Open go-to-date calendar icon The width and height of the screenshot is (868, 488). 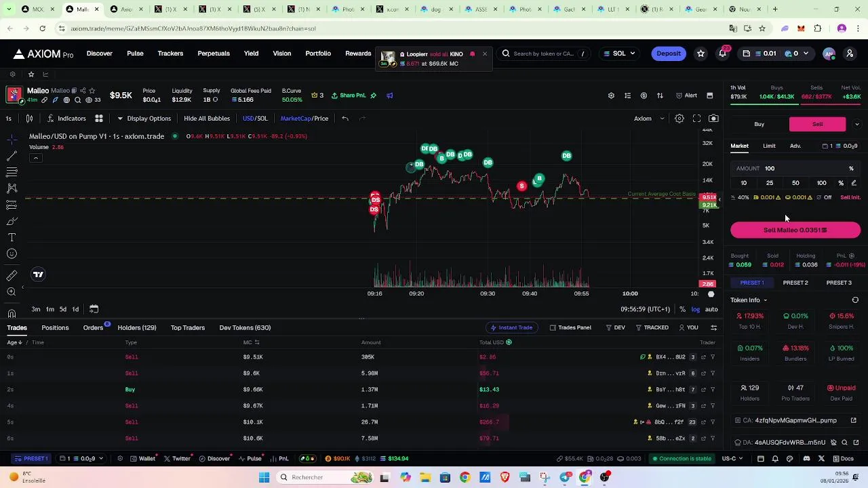click(94, 309)
